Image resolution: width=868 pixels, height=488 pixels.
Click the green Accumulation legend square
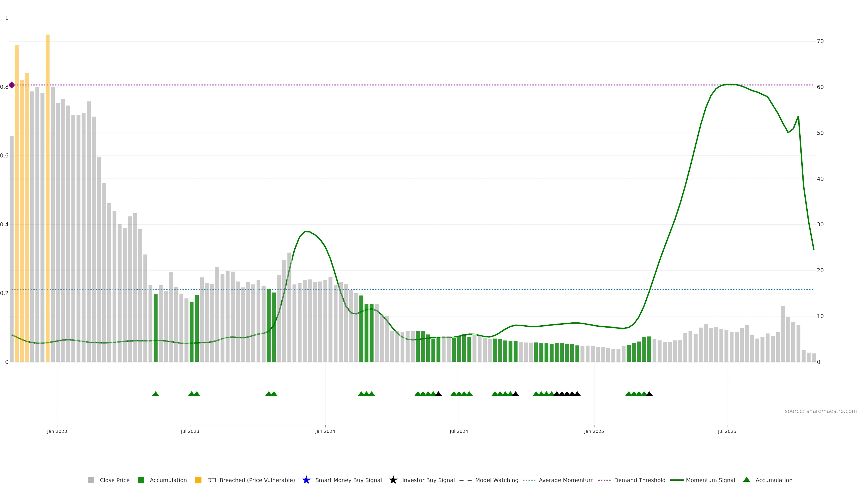coord(141,480)
